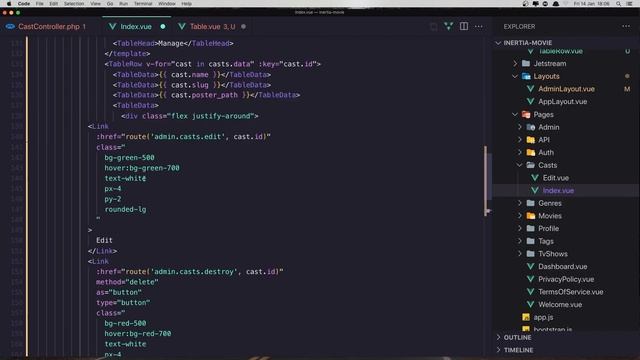Click 'admin.casts.edit' route text in code
The width and height of the screenshot is (640, 360).
pos(188,137)
